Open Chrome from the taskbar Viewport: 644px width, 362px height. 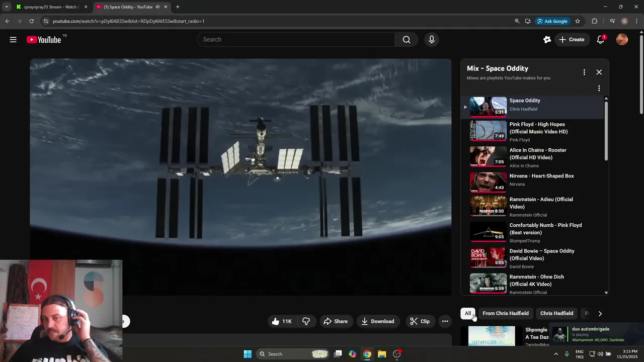[367, 354]
